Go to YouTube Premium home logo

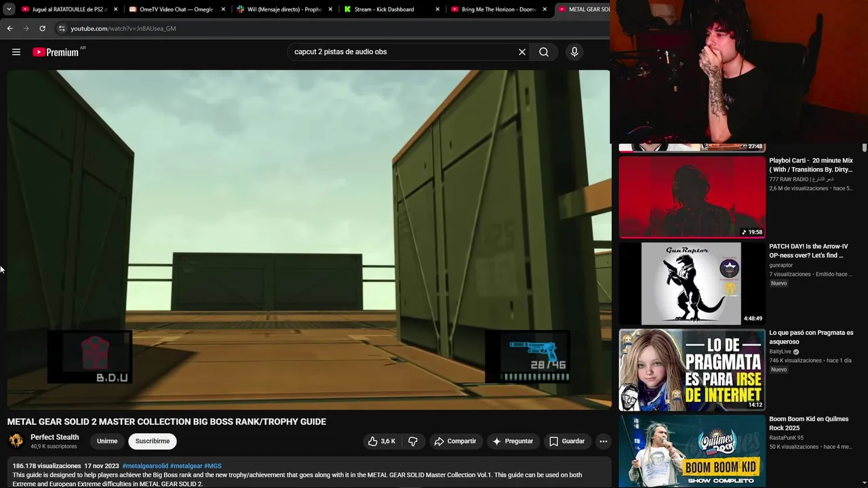[x=56, y=52]
